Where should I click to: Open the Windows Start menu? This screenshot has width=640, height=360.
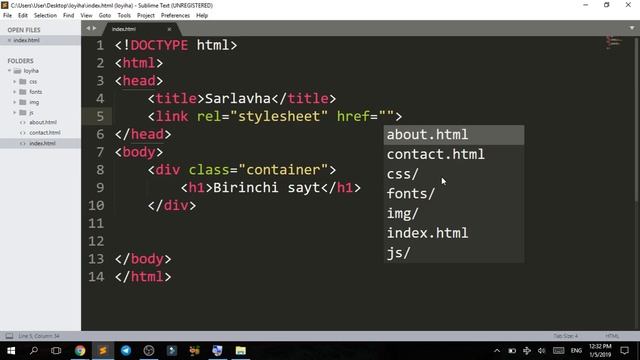pyautogui.click(x=11, y=351)
